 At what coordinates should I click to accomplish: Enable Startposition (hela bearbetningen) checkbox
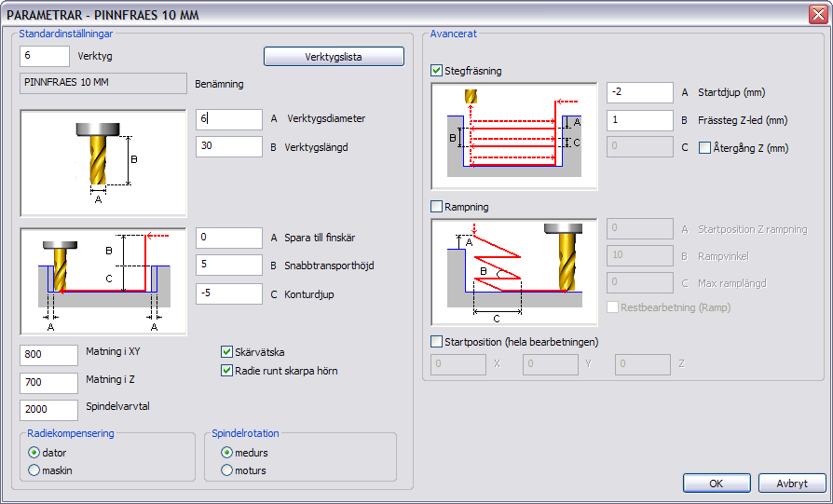[x=437, y=342]
